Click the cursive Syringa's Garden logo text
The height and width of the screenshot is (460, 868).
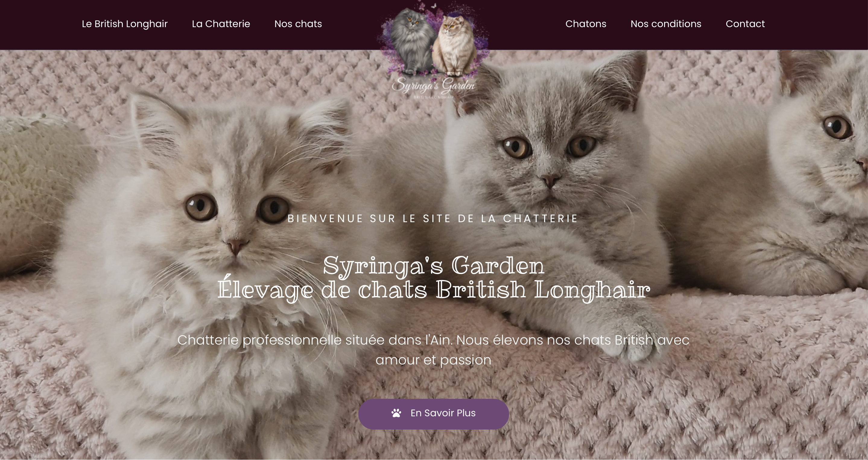(433, 86)
